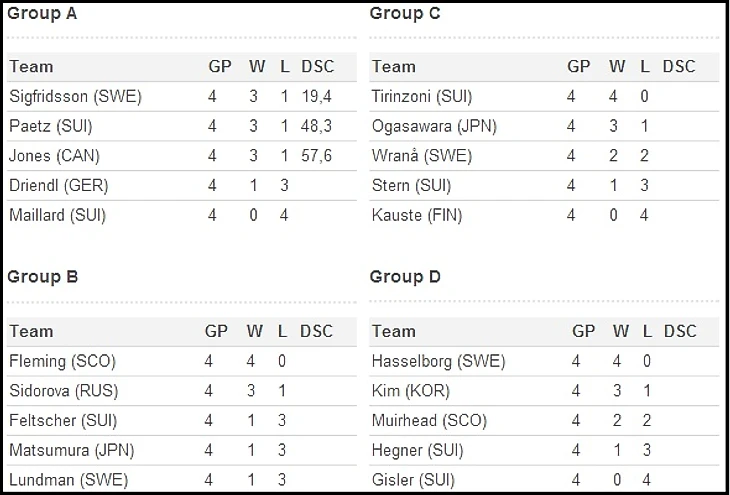Open Ogasawara (JPN) team entry

tap(434, 126)
